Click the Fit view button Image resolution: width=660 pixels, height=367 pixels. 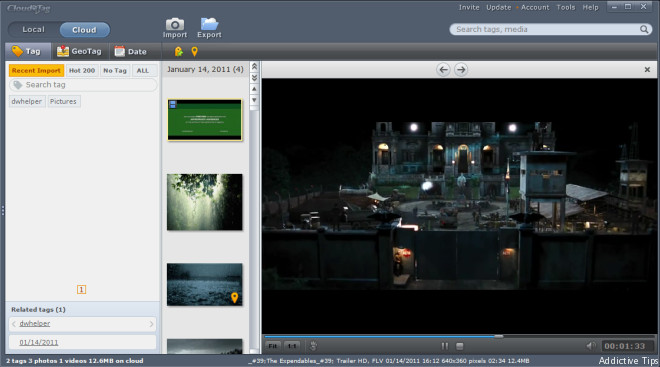pos(273,346)
